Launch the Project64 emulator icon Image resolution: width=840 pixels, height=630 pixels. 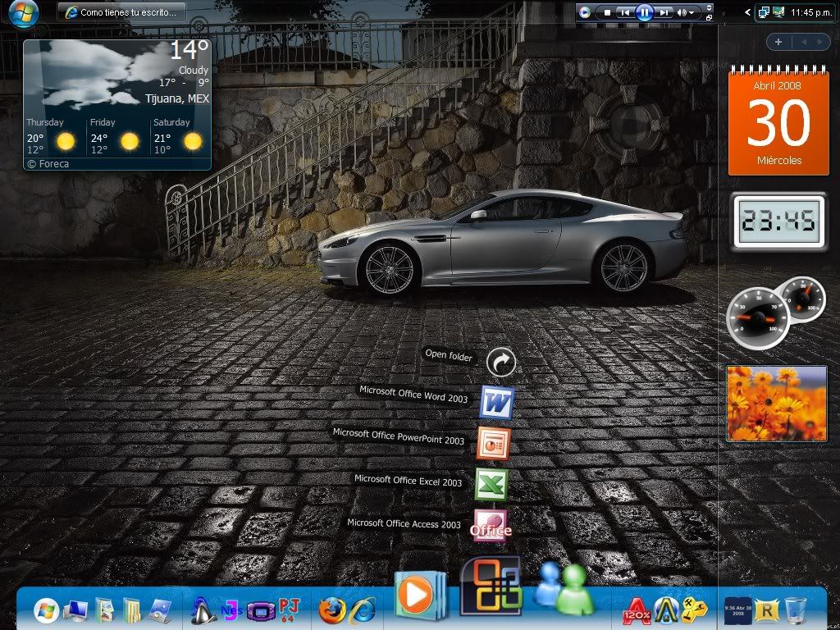[x=290, y=609]
